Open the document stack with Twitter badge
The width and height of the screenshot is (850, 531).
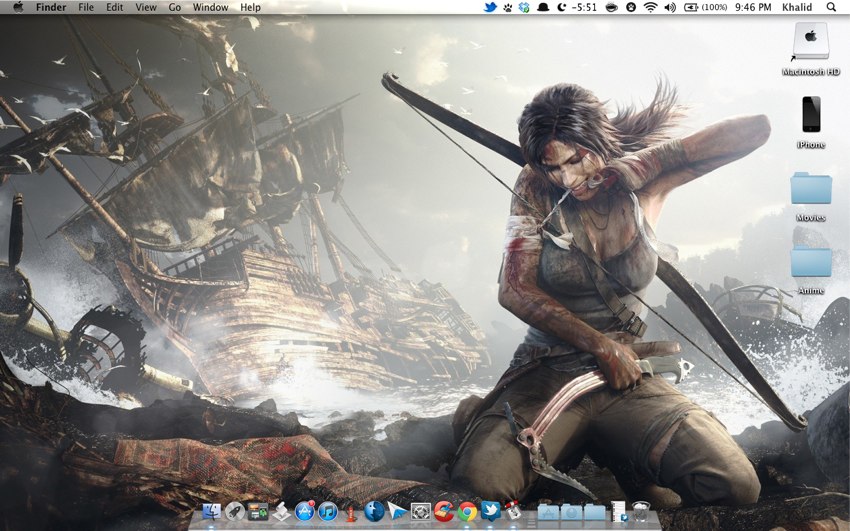tap(619, 511)
